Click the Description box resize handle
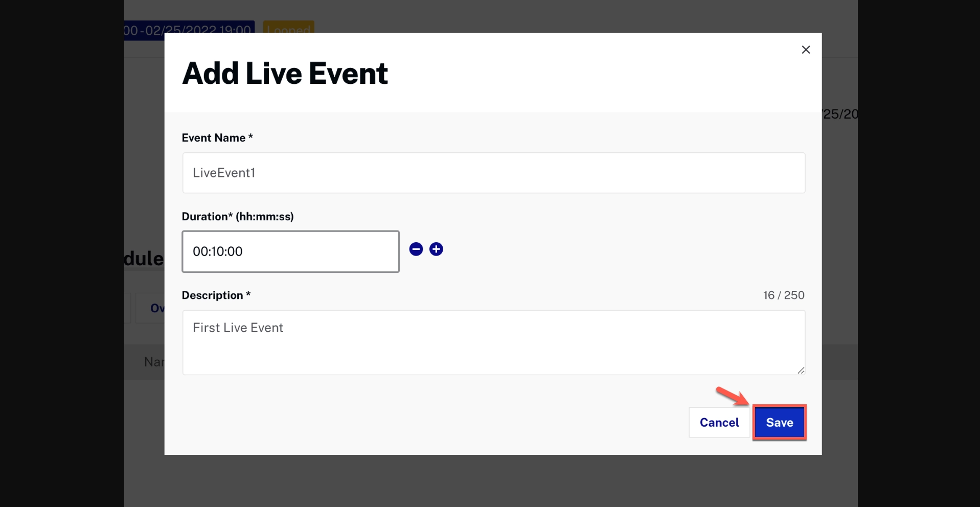980x507 pixels. [801, 371]
